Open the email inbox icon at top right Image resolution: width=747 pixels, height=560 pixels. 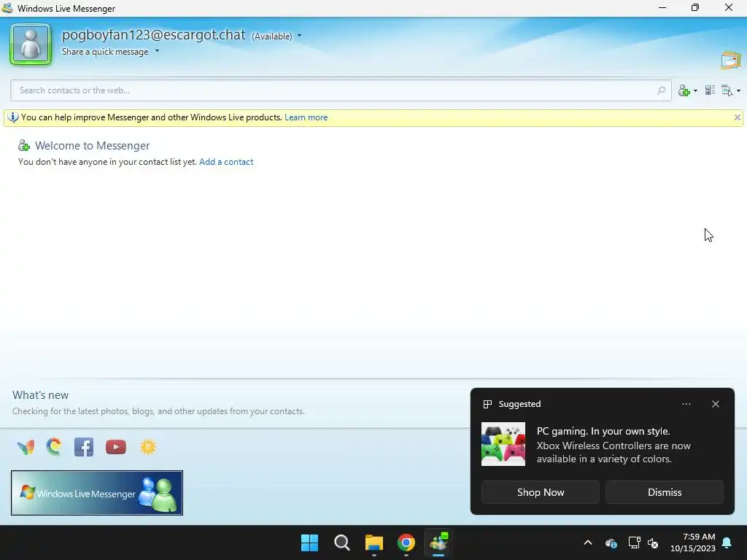(731, 60)
